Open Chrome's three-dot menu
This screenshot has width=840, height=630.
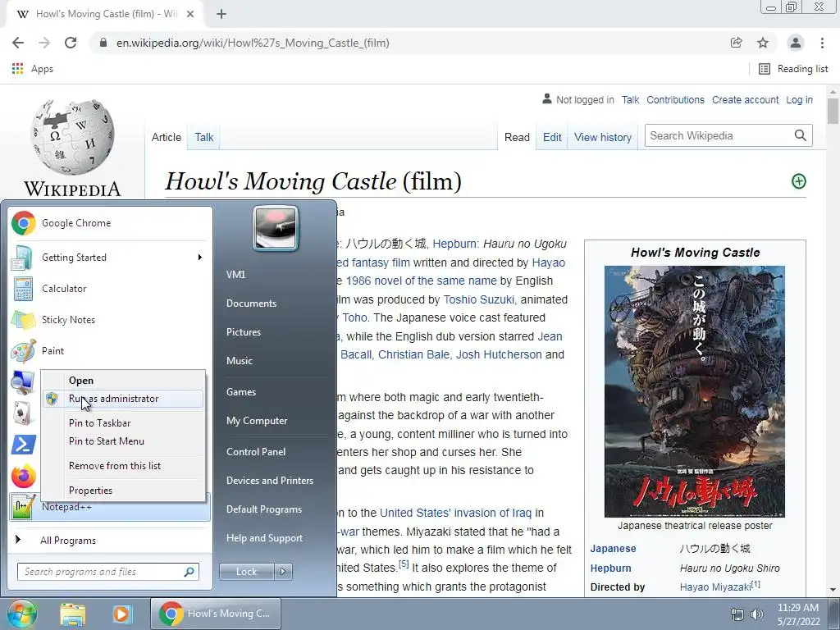click(822, 43)
